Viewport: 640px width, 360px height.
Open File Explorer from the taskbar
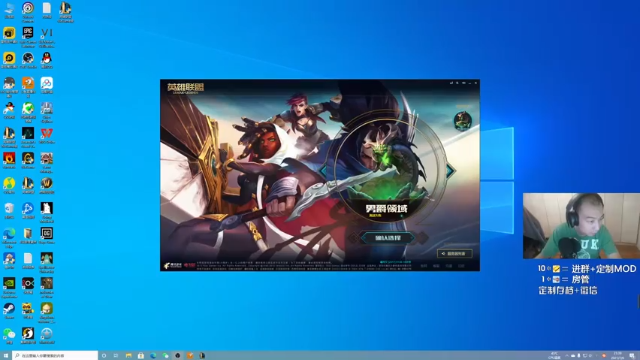129,356
